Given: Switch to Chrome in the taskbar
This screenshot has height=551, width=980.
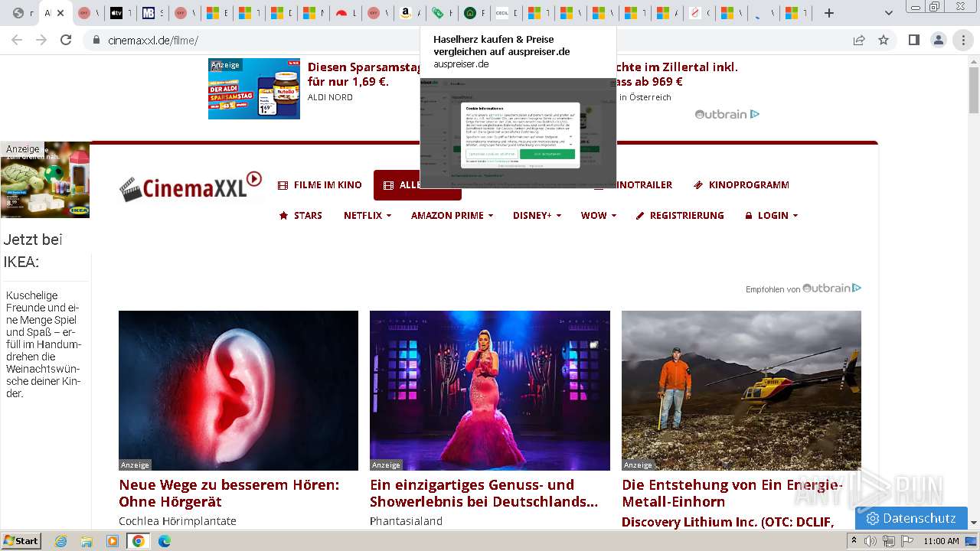Looking at the screenshot, I should click(139, 541).
